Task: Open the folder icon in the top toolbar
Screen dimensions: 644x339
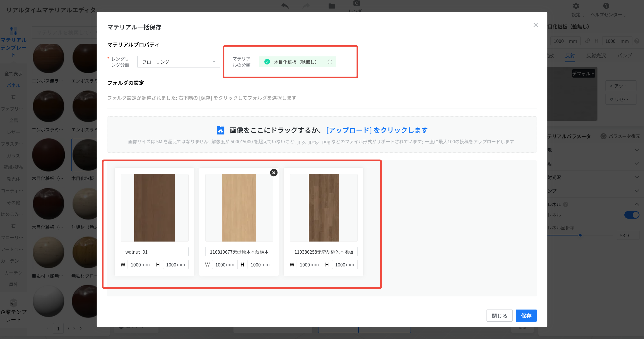Action: click(x=332, y=6)
